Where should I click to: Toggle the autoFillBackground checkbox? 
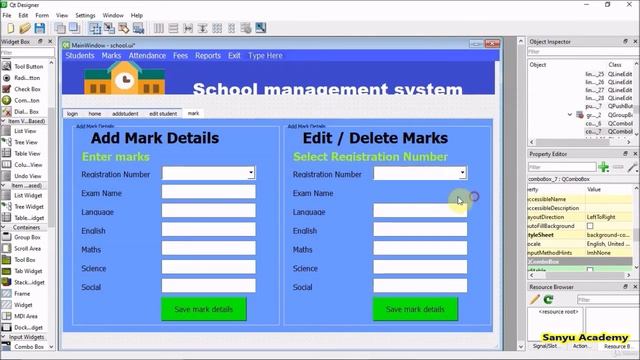point(590,226)
